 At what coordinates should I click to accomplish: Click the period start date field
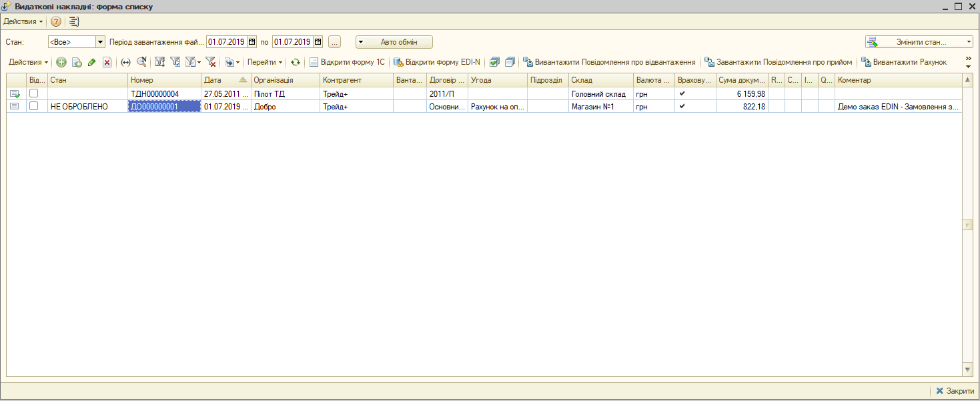click(227, 42)
